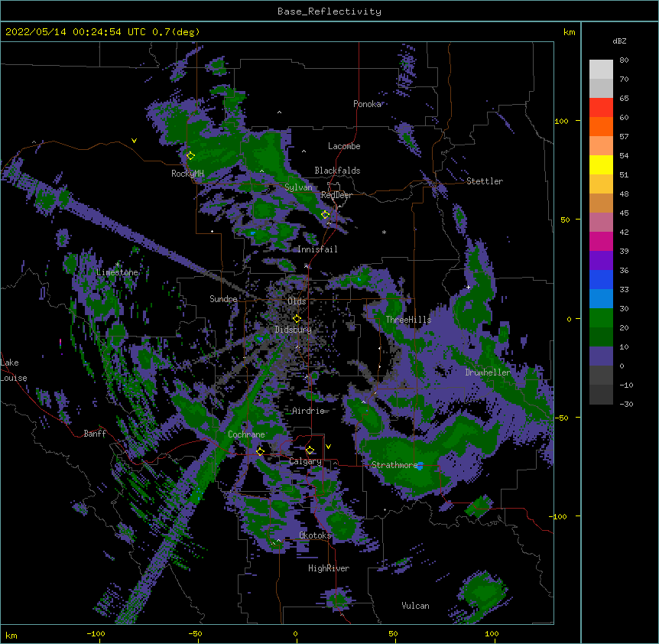Image resolution: width=659 pixels, height=644 pixels.
Task: Click the Didsbury city label
Action: (294, 330)
